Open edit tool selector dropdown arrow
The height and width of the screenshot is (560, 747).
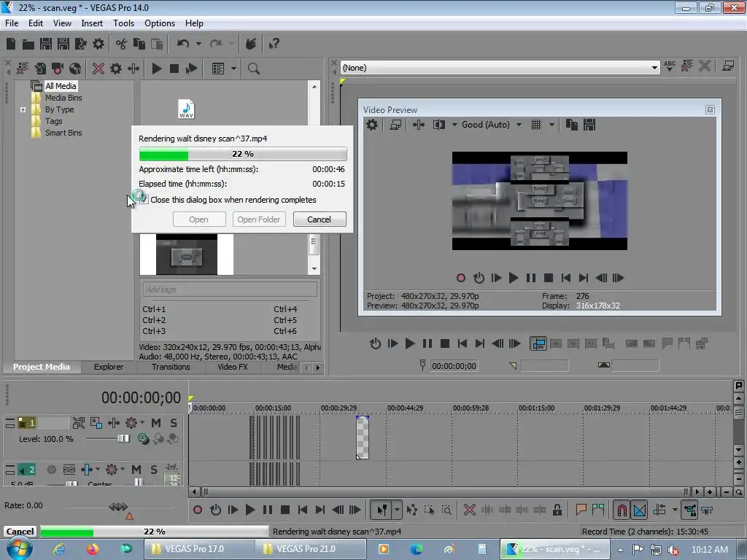pos(397,510)
